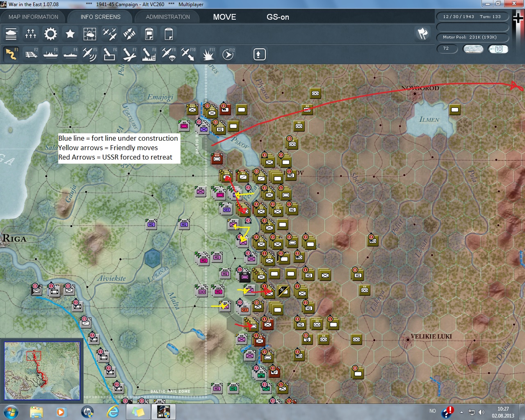Image resolution: width=525 pixels, height=420 pixels.
Task: Click the F5 air recon mode icon
Action: click(x=89, y=54)
